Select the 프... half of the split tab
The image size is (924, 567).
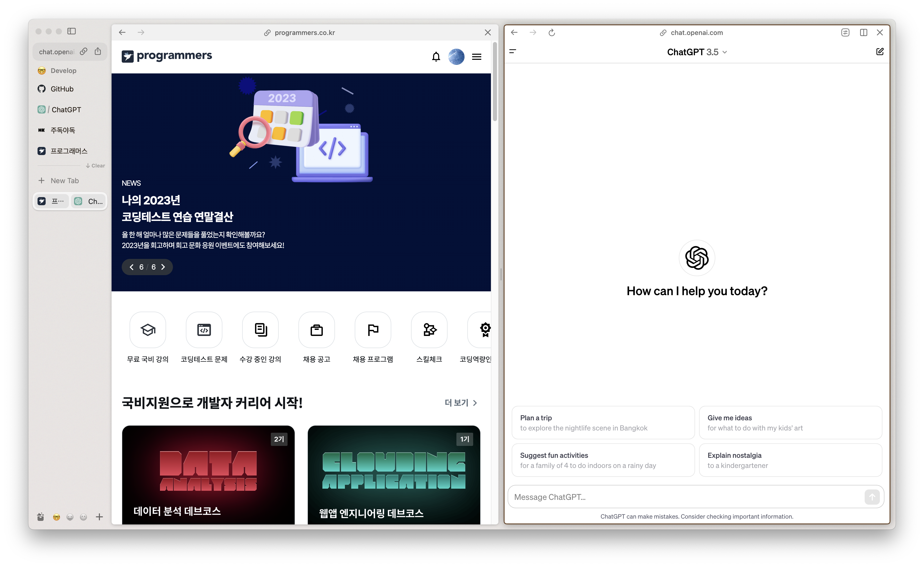51,201
